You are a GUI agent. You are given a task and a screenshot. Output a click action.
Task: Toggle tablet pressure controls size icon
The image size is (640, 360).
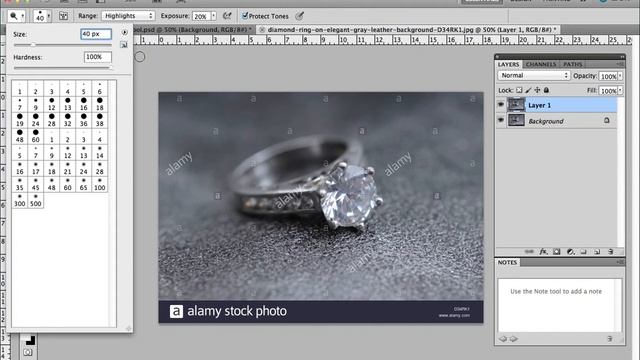pos(300,16)
